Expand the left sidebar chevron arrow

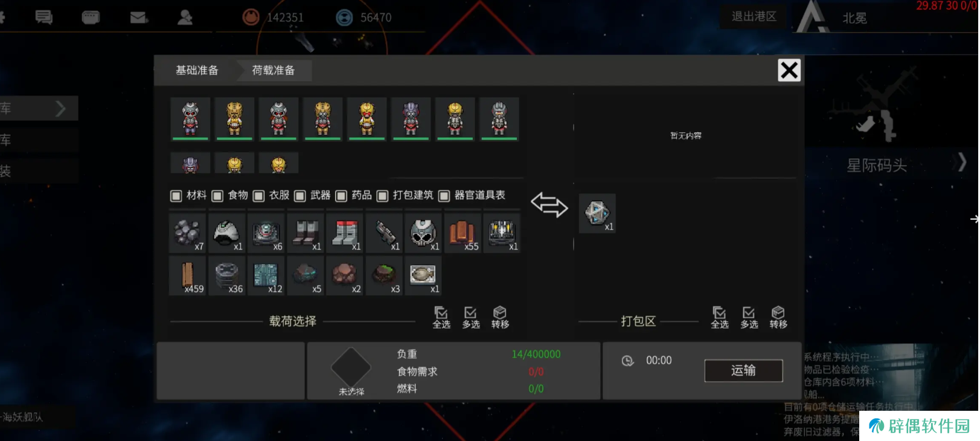point(60,109)
